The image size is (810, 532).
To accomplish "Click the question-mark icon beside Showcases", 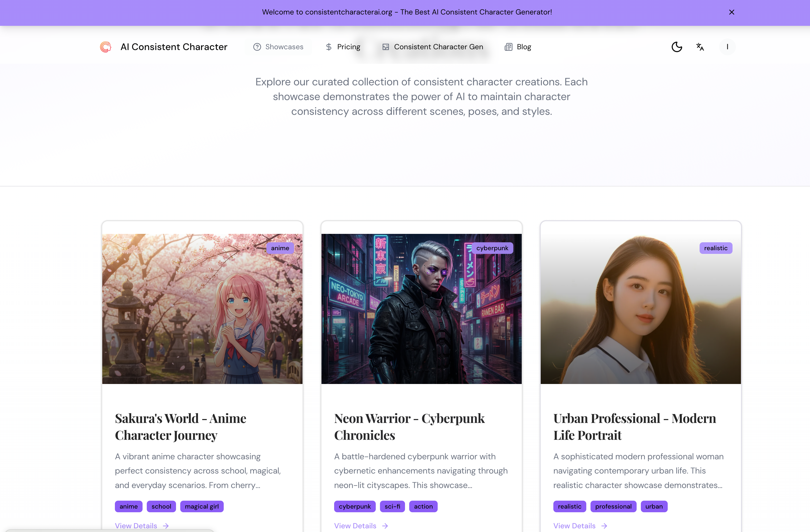I will [x=257, y=47].
